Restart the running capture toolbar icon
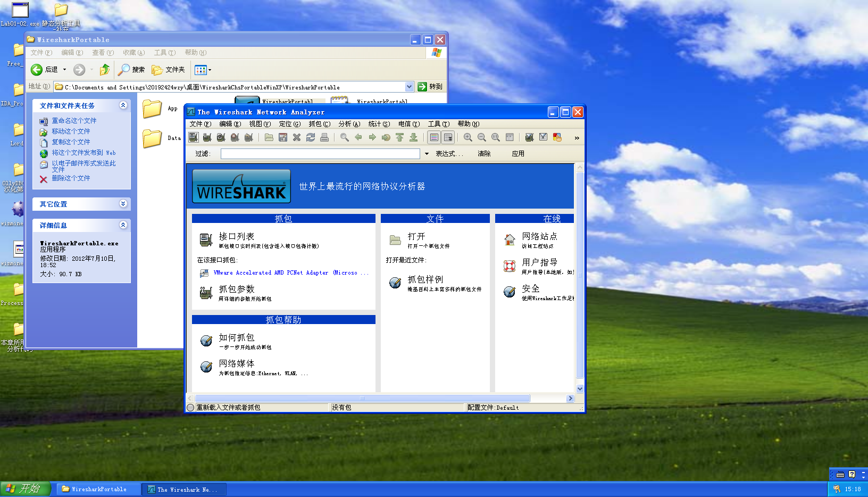The height and width of the screenshot is (497, 868). coord(249,137)
